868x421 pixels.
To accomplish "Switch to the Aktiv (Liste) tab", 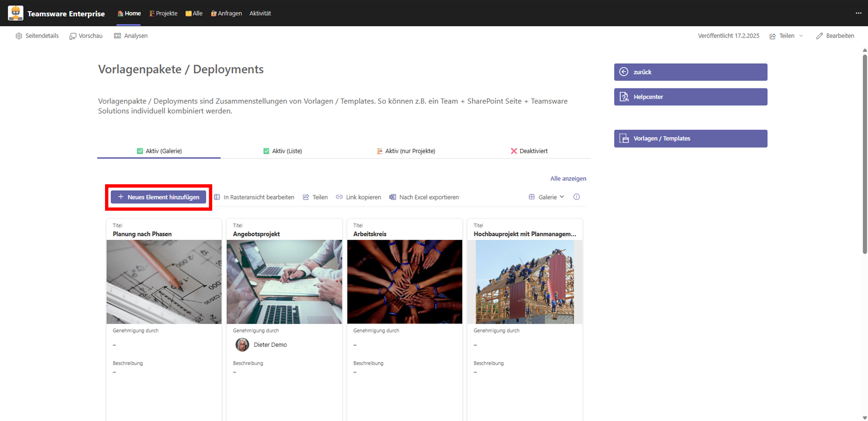I will point(283,151).
